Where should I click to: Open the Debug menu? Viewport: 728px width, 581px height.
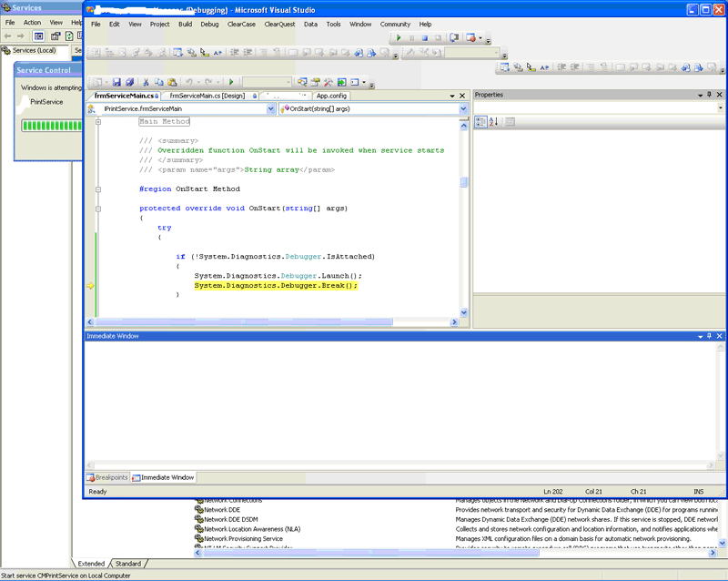[x=209, y=24]
